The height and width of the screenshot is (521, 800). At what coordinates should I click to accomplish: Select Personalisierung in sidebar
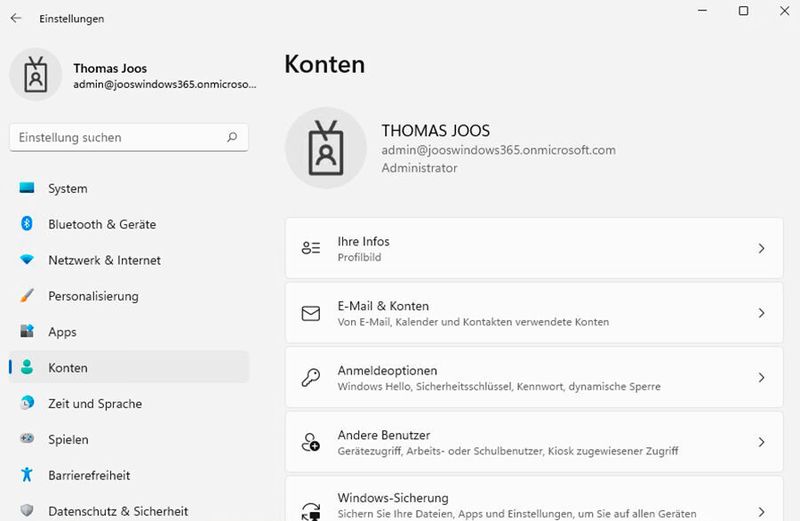pos(129,296)
